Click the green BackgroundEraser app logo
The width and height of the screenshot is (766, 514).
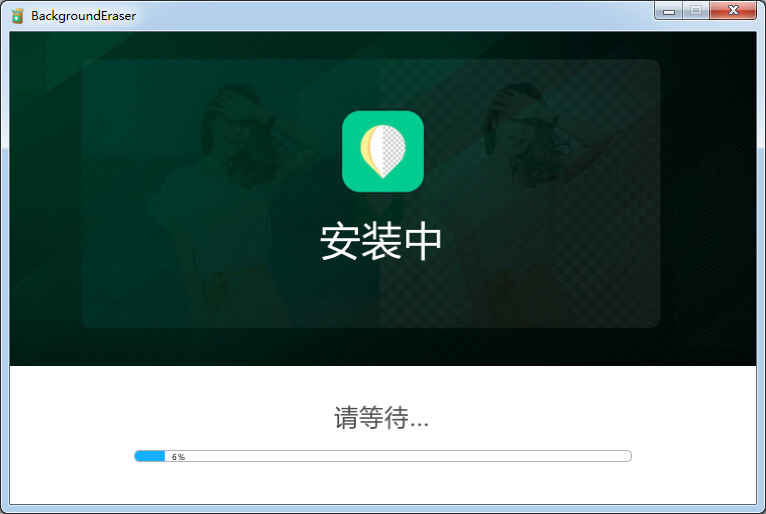pos(383,150)
